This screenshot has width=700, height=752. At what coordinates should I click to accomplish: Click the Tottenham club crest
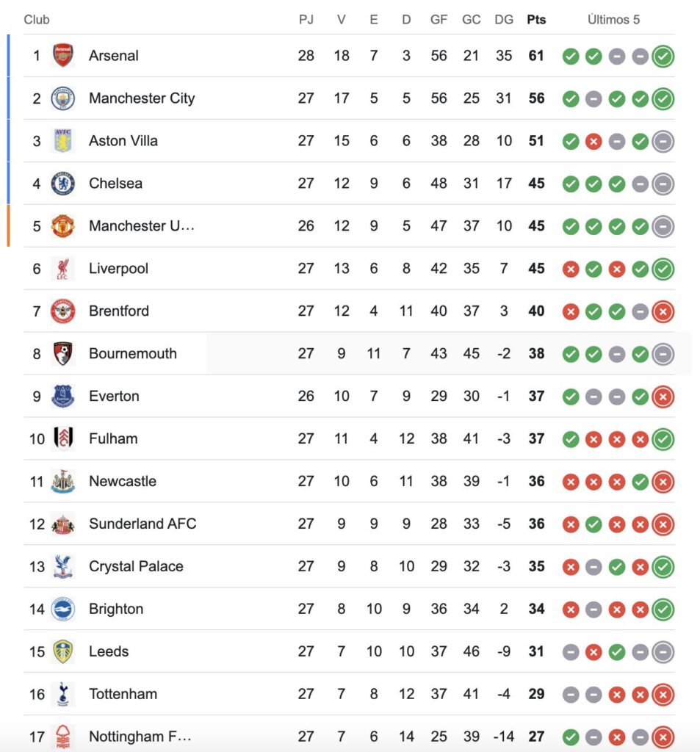point(63,695)
